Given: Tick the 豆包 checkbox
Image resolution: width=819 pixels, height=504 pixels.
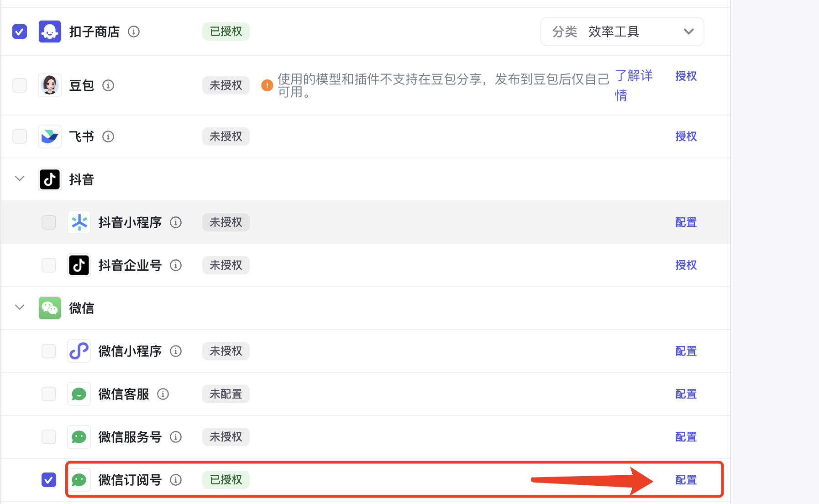Looking at the screenshot, I should click(x=20, y=85).
